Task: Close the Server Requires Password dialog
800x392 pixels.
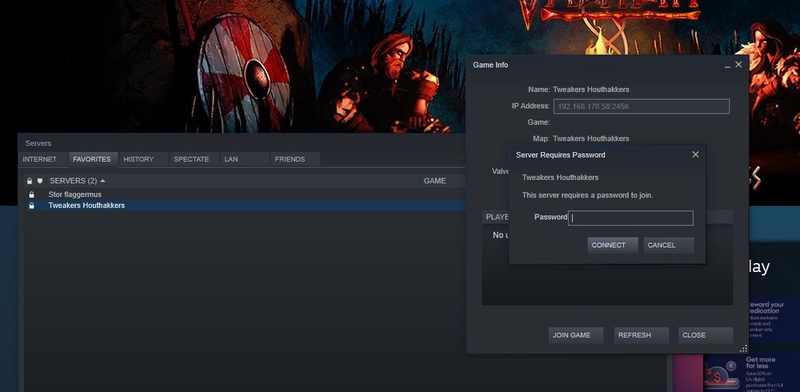Action: coord(695,154)
